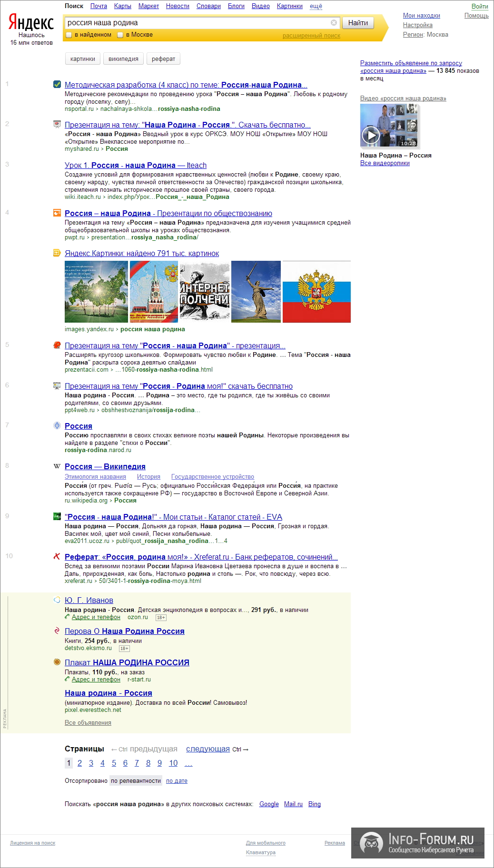Open the 'Этимология названия' Wikipedia sublink
The image size is (494, 868).
click(x=95, y=477)
